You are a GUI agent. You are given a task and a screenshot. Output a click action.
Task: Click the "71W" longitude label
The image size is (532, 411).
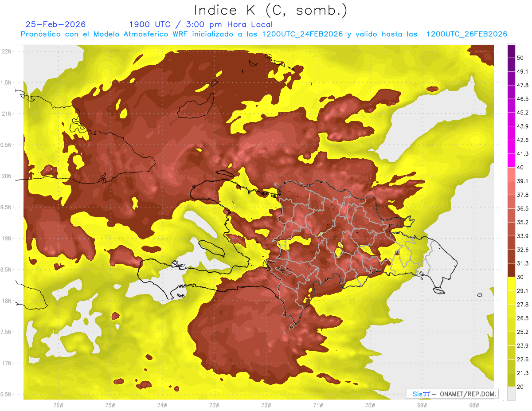[318, 405]
